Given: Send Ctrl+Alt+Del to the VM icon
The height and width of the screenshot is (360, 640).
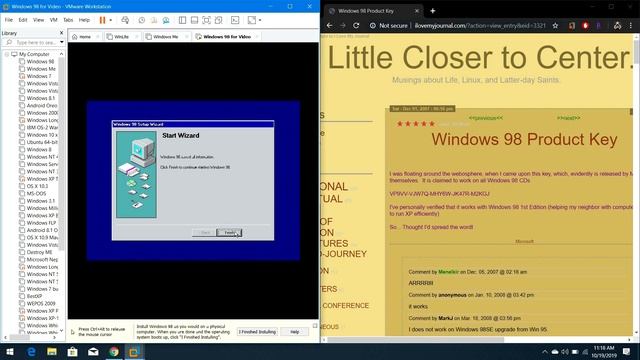Looking at the screenshot, I should [125, 20].
